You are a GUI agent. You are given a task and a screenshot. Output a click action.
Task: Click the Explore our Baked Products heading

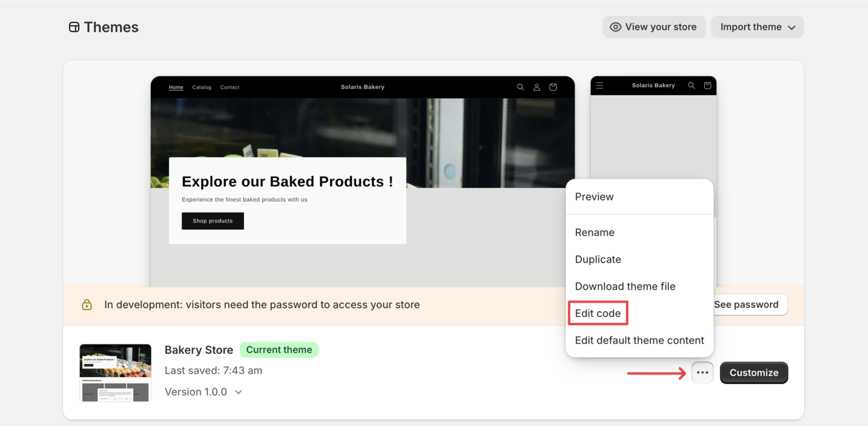[x=288, y=181]
